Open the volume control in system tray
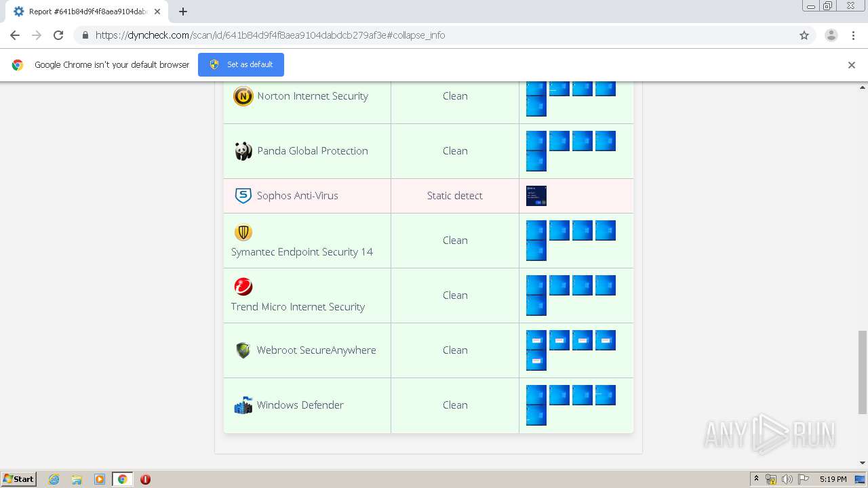 (787, 479)
